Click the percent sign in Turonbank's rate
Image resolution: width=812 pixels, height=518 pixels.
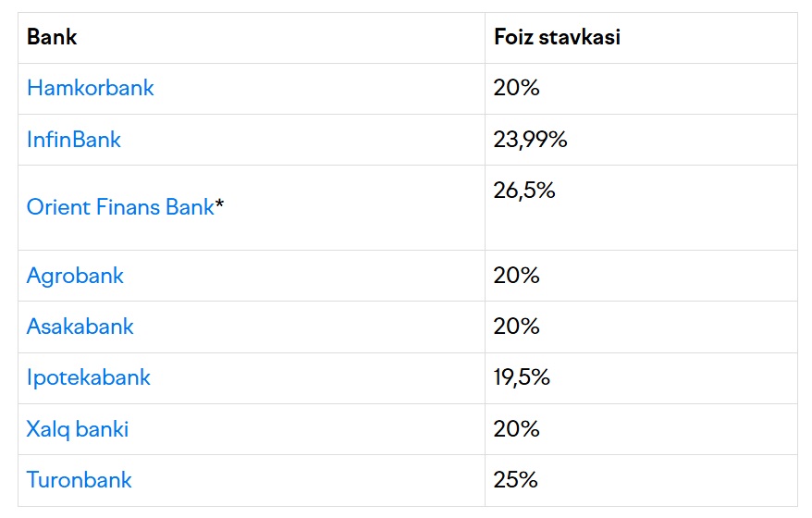click(527, 480)
